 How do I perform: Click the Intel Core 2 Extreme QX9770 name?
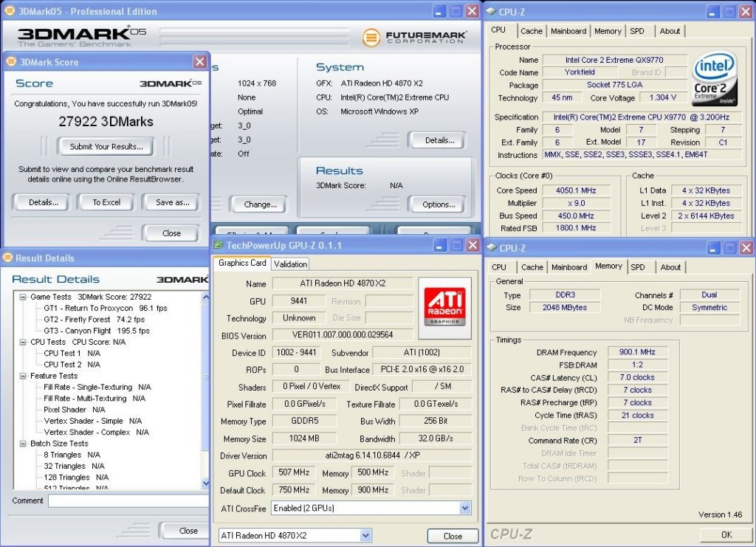[614, 60]
